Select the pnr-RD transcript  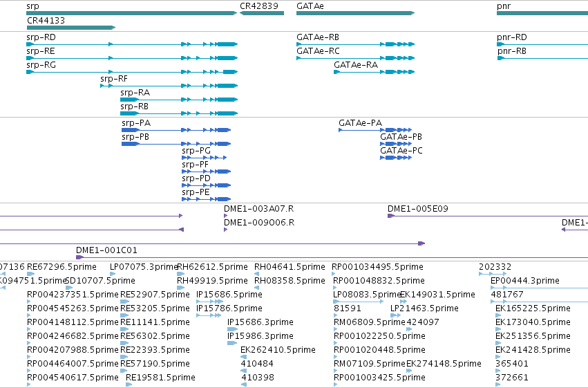(x=542, y=44)
